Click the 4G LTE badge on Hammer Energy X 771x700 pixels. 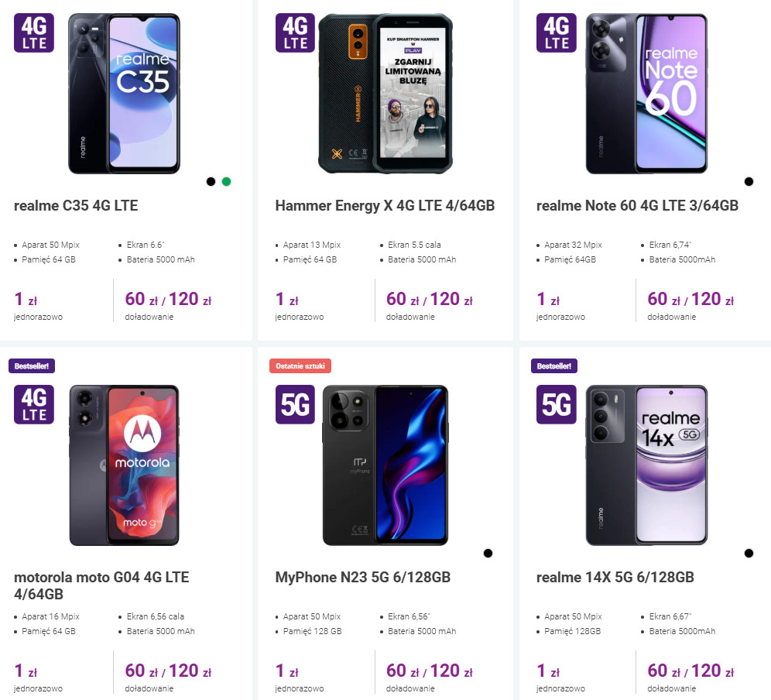click(x=295, y=33)
